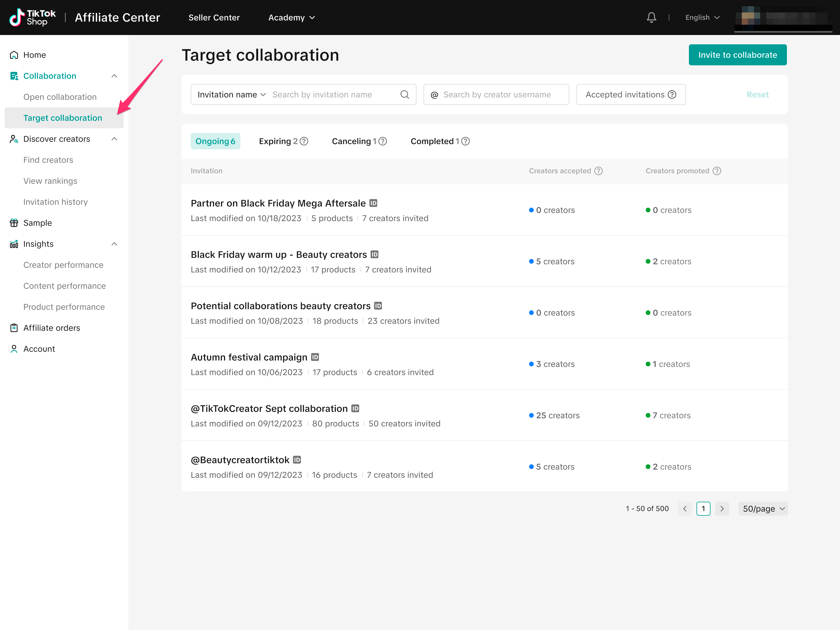Click TikTok Shop logo in header
The width and height of the screenshot is (840, 630).
[33, 17]
